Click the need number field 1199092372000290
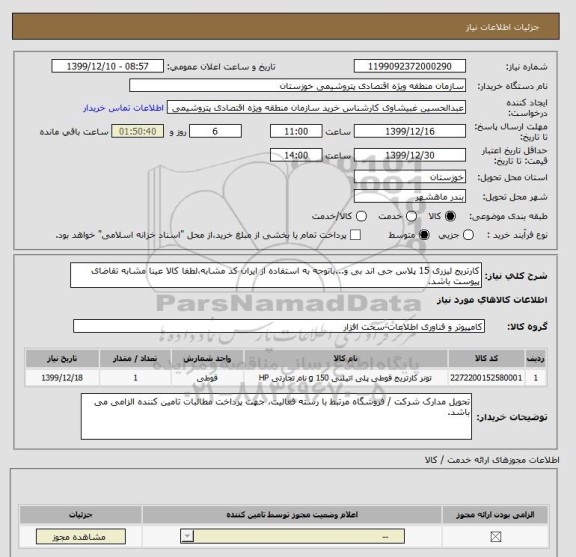Image resolution: width=576 pixels, height=557 pixels. click(410, 67)
